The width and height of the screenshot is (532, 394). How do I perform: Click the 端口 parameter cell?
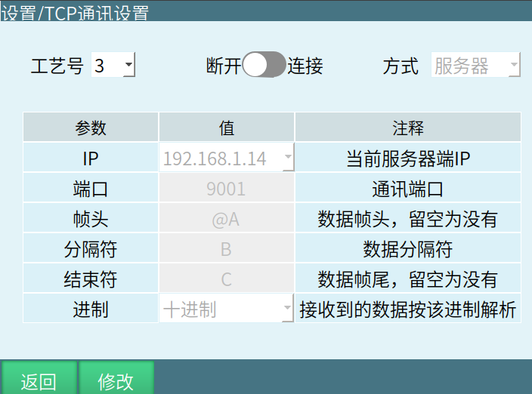tap(91, 188)
